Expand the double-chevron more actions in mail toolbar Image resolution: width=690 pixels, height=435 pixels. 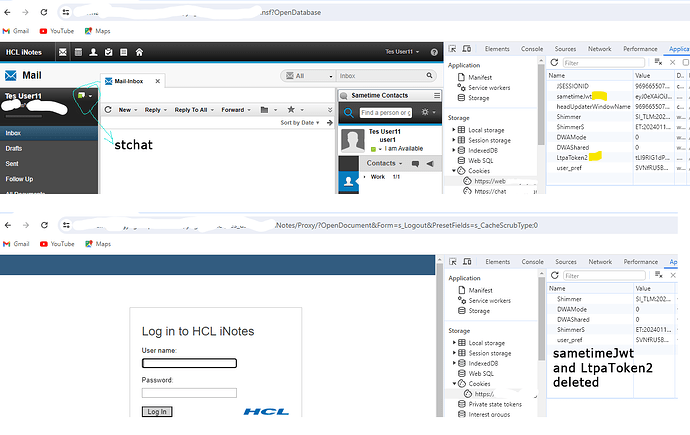[330, 110]
